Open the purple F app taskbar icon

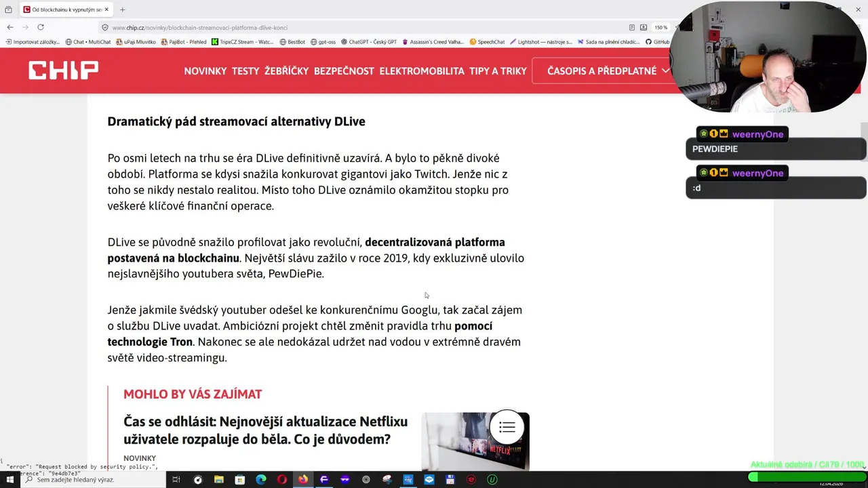coord(323,479)
